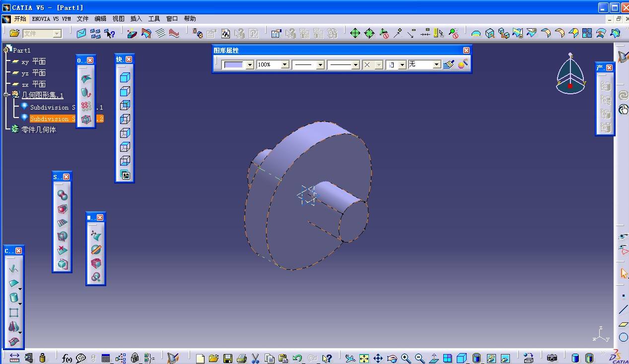Image resolution: width=629 pixels, height=364 pixels.
Task: Click the Print icon in bottom toolbar
Action: [x=242, y=359]
